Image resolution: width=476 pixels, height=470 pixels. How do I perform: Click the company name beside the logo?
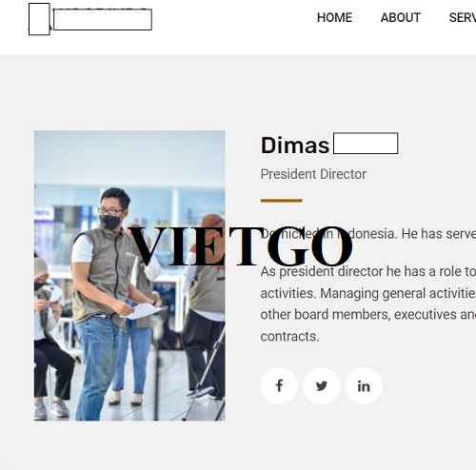point(103,20)
